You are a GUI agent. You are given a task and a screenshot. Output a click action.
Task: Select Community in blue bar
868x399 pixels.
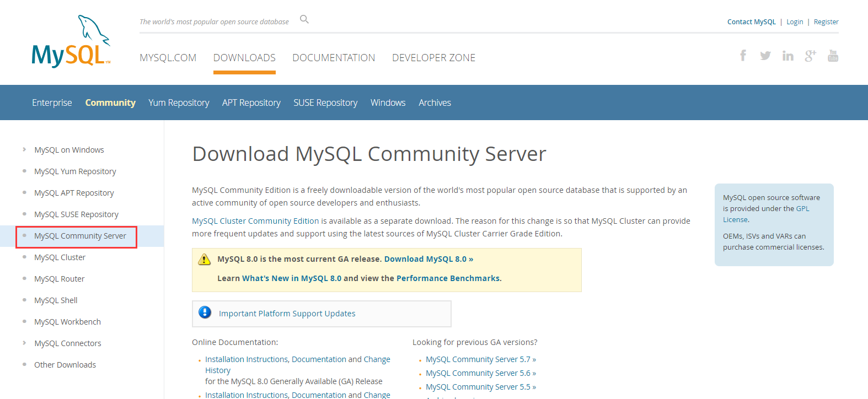[x=110, y=103]
